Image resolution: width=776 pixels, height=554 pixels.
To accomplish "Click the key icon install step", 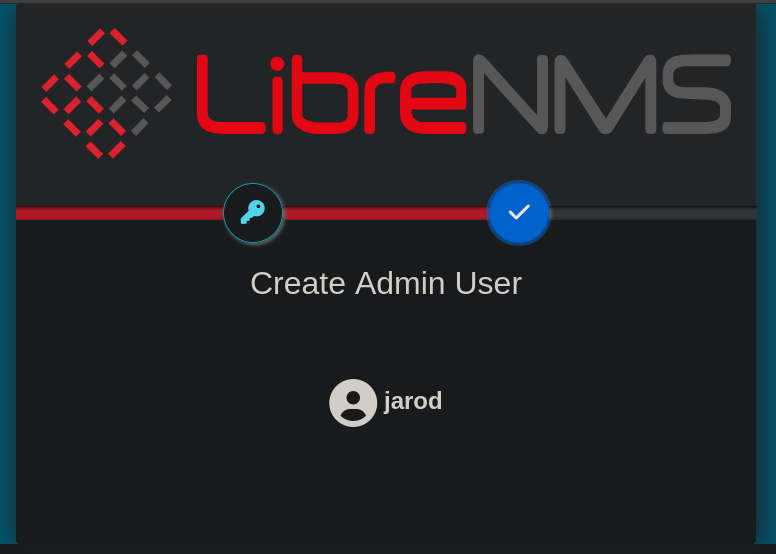I will click(253, 213).
